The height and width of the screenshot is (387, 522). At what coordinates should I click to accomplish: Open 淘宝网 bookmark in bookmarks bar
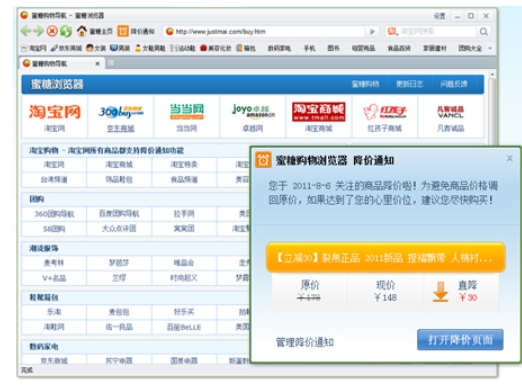[34, 48]
